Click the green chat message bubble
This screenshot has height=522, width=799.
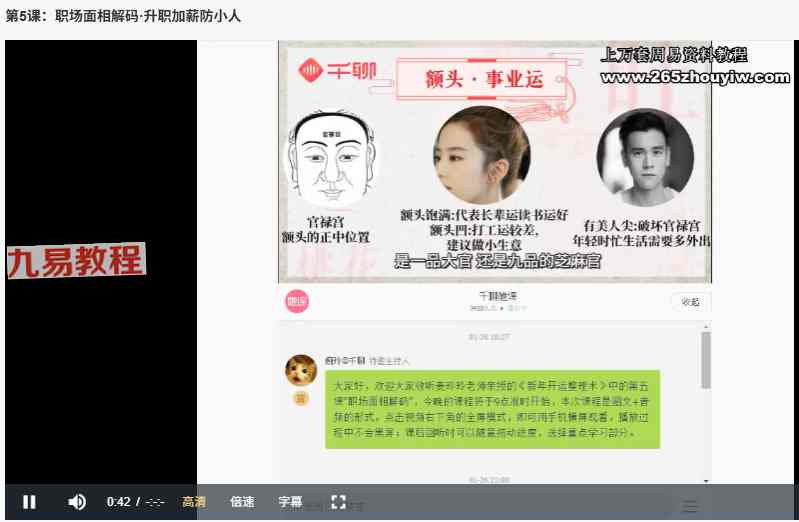click(492, 408)
